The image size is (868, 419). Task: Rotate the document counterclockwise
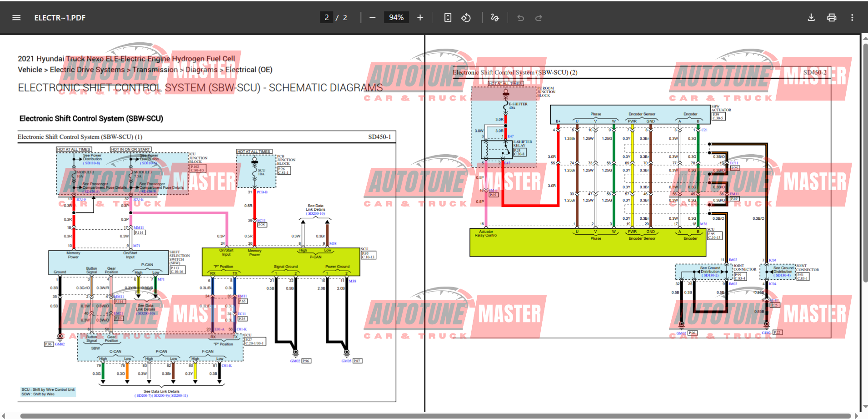pos(466,18)
